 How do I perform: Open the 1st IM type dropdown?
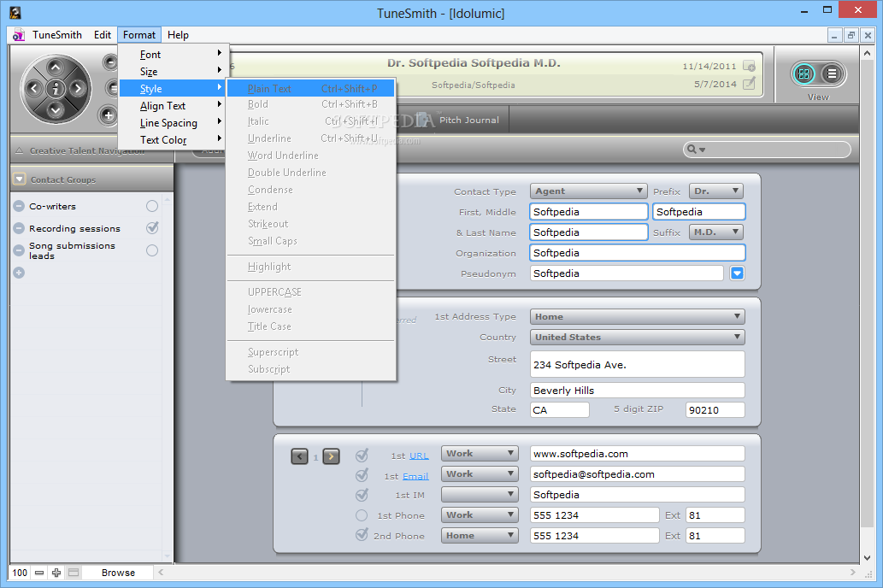[x=480, y=495]
